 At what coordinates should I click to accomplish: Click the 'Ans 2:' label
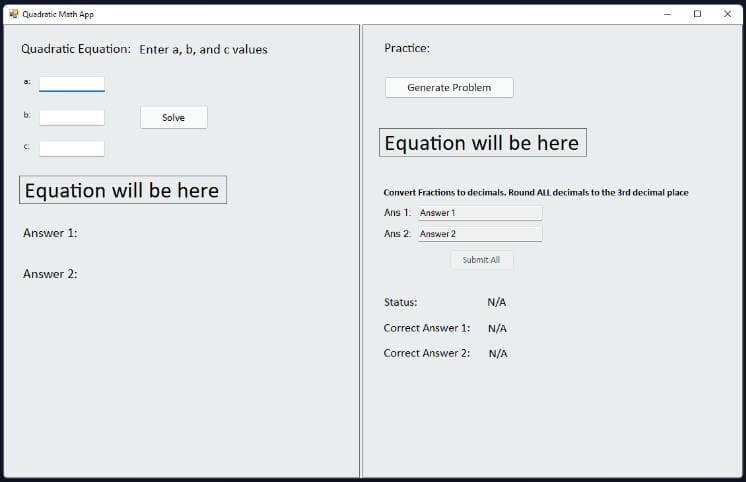tap(397, 234)
